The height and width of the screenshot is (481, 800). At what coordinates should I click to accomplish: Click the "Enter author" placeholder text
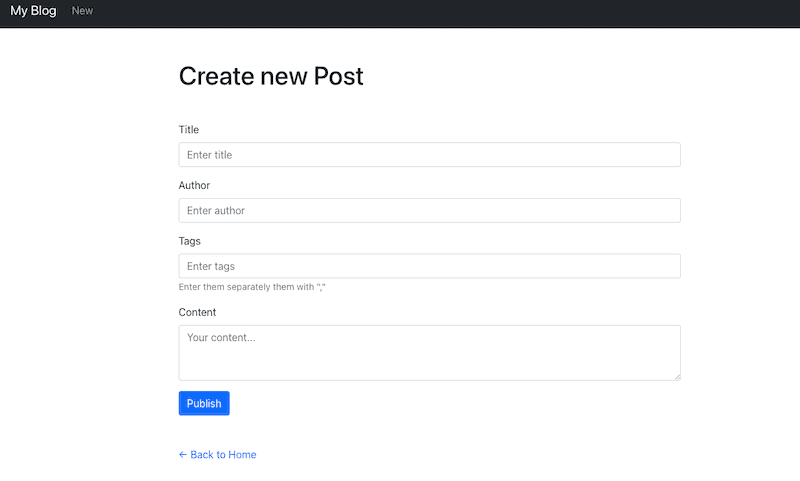pos(216,211)
